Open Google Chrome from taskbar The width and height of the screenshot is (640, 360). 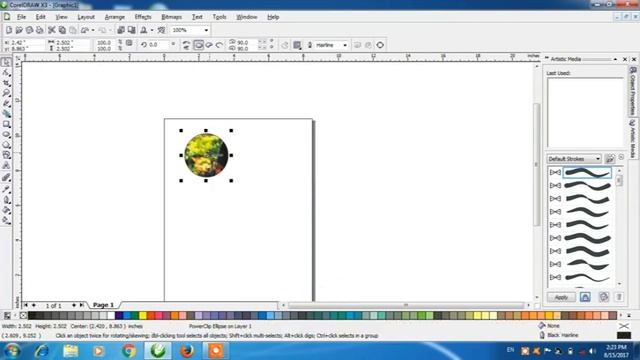tap(129, 351)
